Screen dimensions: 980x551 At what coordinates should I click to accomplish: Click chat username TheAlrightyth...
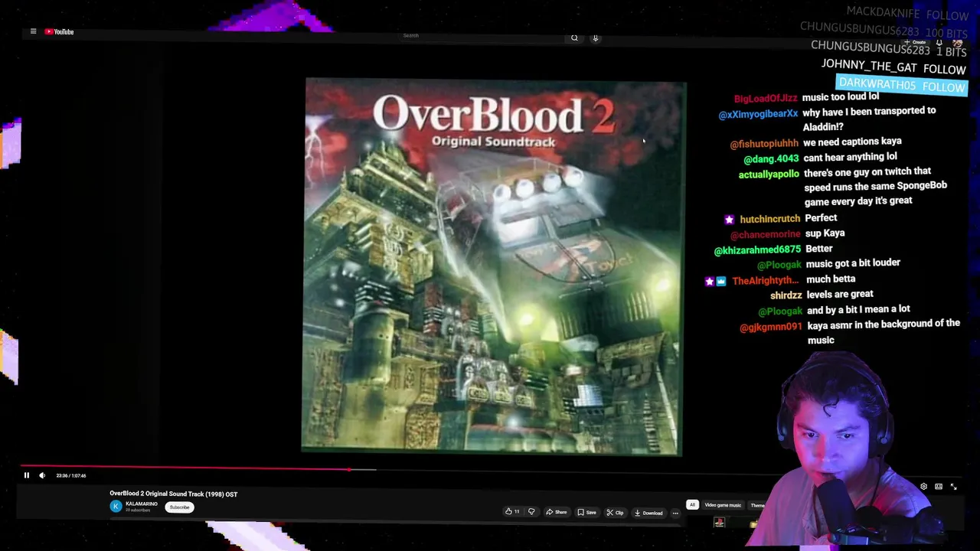(765, 281)
